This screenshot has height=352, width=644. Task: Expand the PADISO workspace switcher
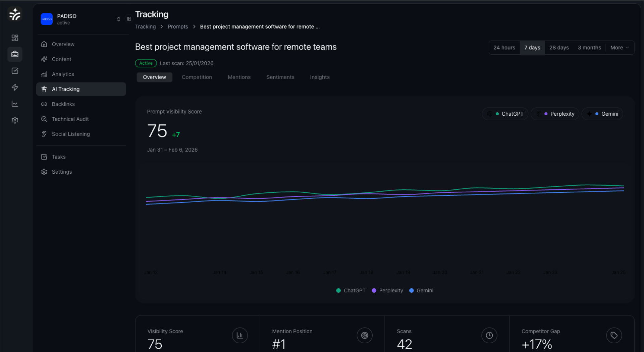click(x=118, y=19)
